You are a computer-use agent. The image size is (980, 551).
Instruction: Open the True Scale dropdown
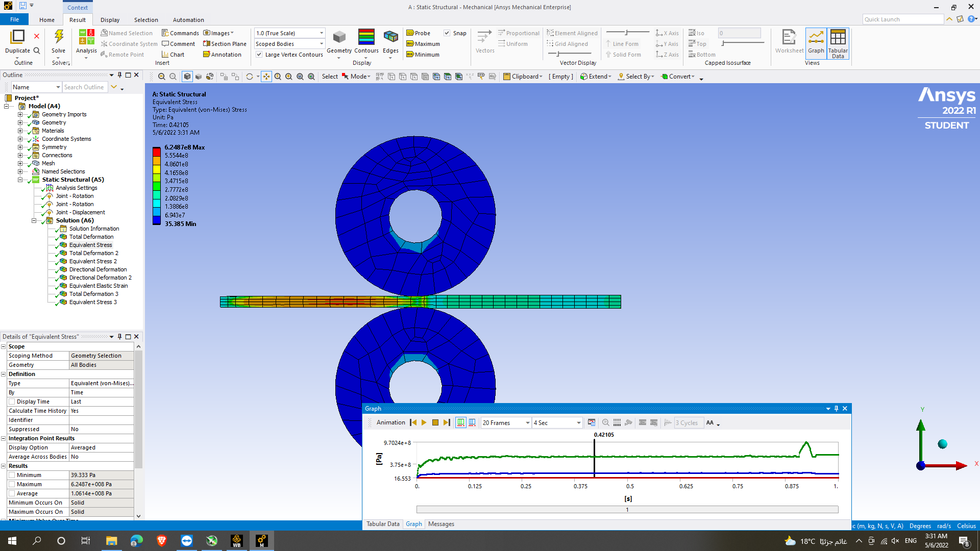click(290, 33)
